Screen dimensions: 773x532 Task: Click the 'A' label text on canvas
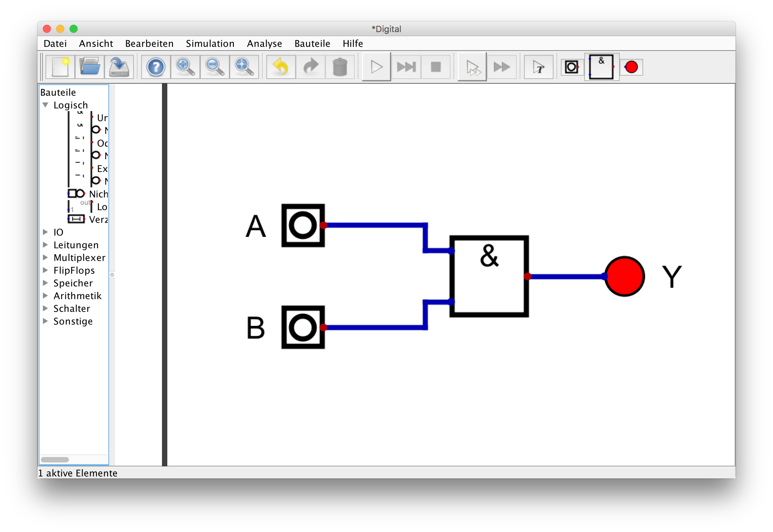(256, 226)
